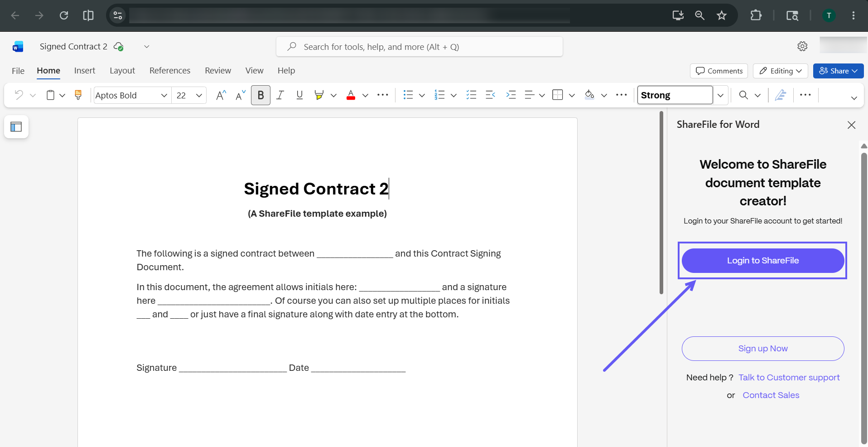Expand the Styles gallery dropdown arrow

(x=720, y=95)
